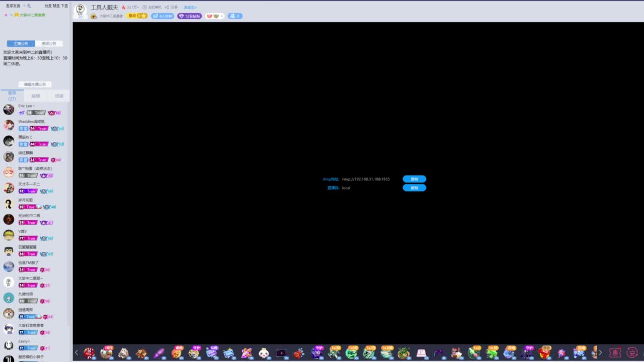Image resolution: width=644 pixels, height=362 pixels.
Task: Click the rtmp address text field
Action: point(366,179)
